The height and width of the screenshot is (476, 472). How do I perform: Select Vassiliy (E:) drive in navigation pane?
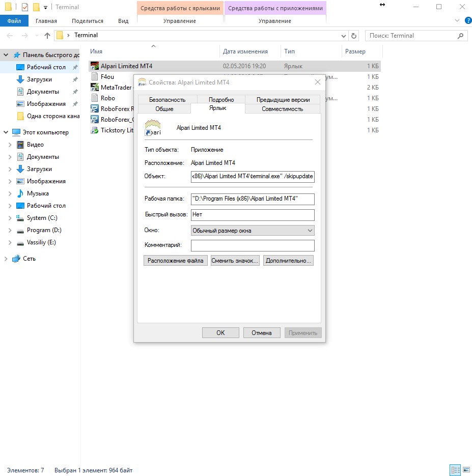pos(41,242)
